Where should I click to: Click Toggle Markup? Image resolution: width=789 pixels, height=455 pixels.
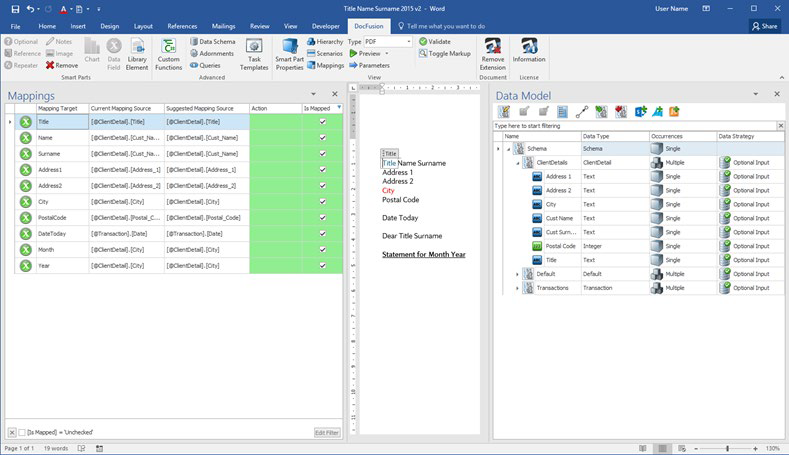445,53
